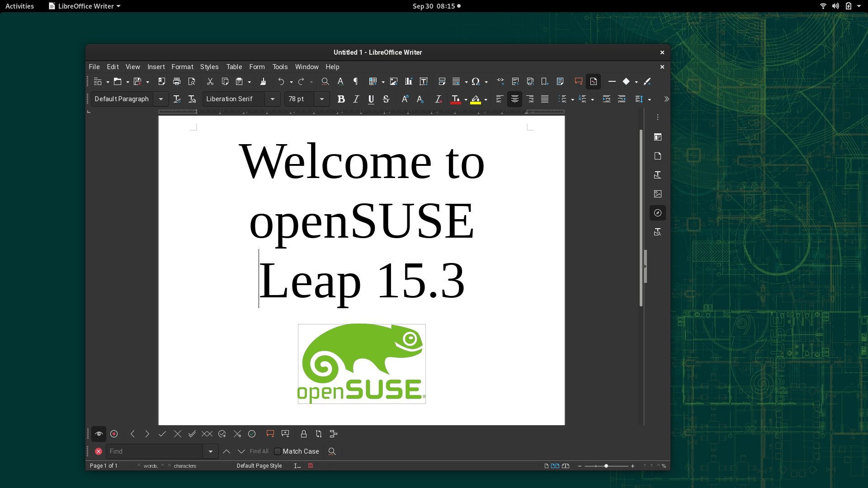Click the Clone Formatting paintbrush icon
The height and width of the screenshot is (488, 868).
[x=263, y=81]
